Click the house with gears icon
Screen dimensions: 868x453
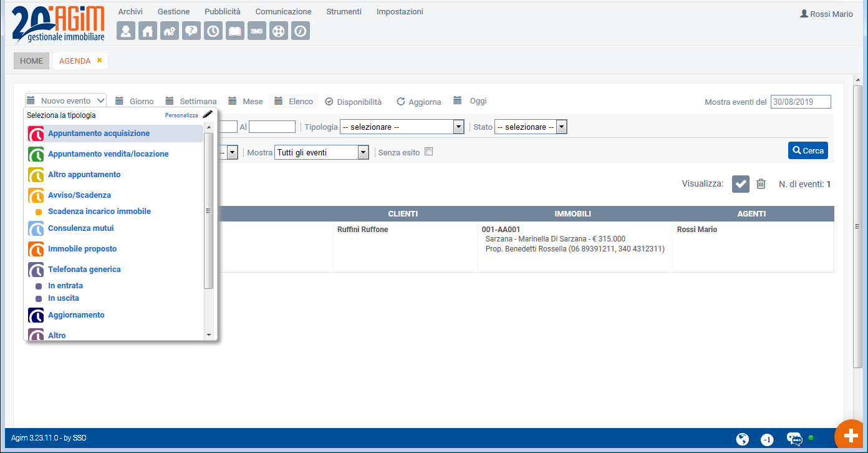coord(170,31)
